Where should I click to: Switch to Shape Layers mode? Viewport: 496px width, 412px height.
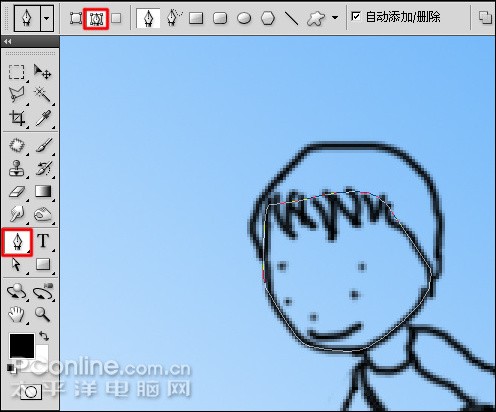coord(76,18)
